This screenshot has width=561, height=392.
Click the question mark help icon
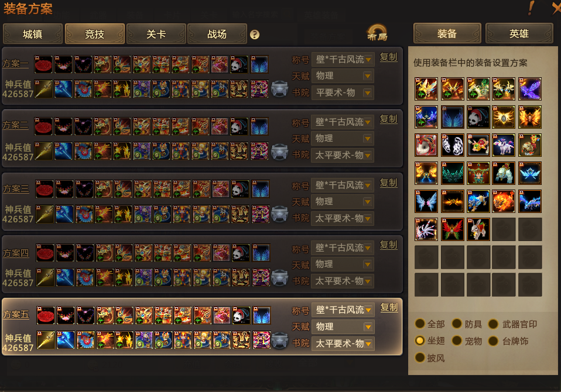[x=254, y=35]
